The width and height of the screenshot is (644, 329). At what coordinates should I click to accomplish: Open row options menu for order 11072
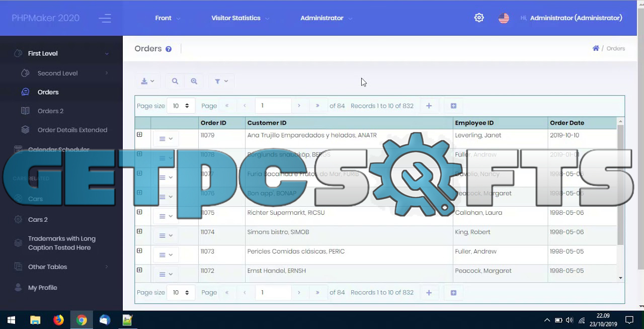tap(166, 274)
